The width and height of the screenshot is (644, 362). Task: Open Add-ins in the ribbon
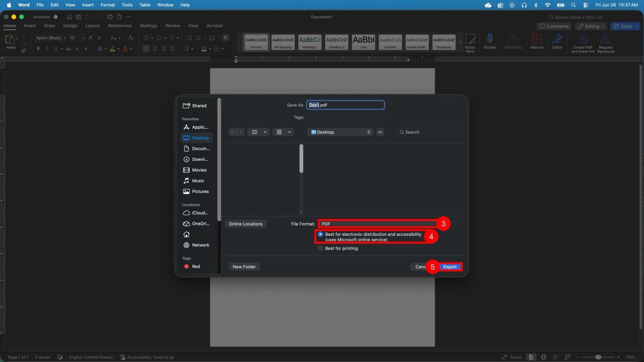tap(537, 42)
